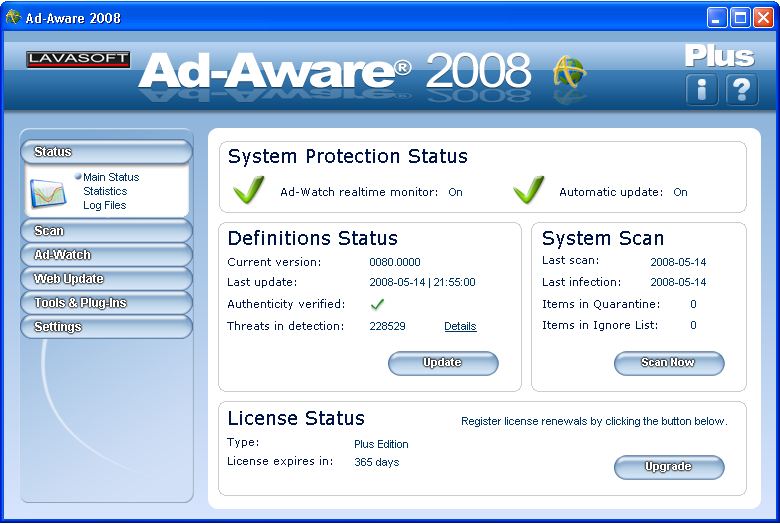Close the Ad-Aware 2008 window
780x524 pixels.
(x=763, y=18)
